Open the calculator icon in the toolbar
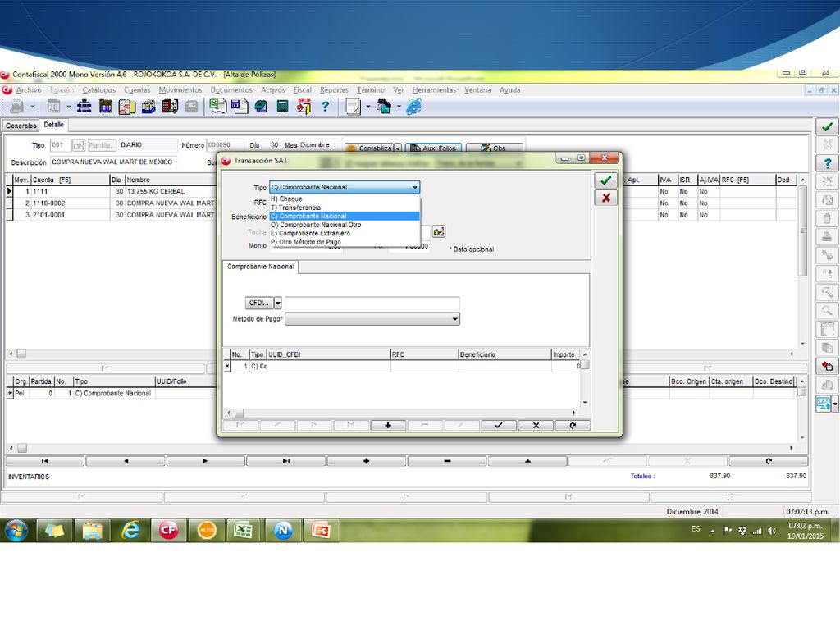This screenshot has width=840, height=630. point(282,107)
